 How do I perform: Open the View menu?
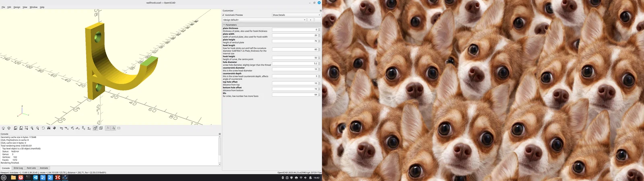25,7
